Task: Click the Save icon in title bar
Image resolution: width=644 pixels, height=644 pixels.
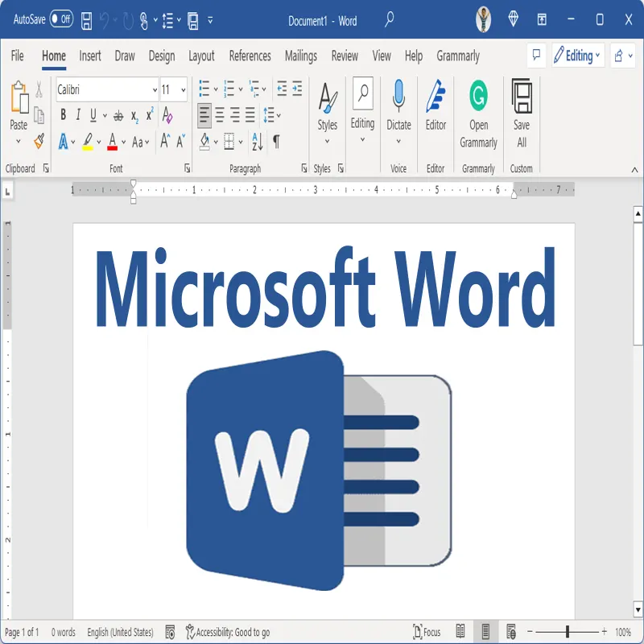Action: 86,20
